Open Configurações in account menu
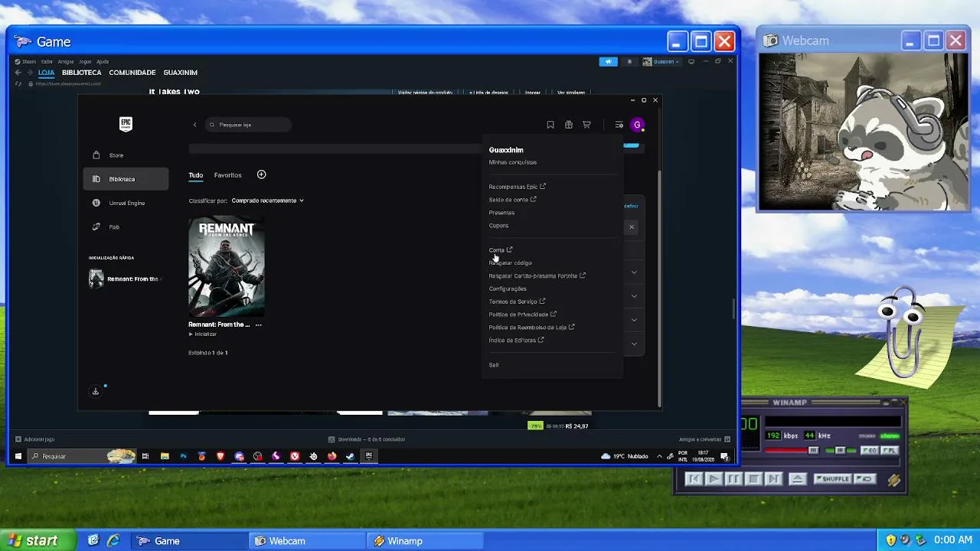The image size is (980, 551). click(x=508, y=289)
